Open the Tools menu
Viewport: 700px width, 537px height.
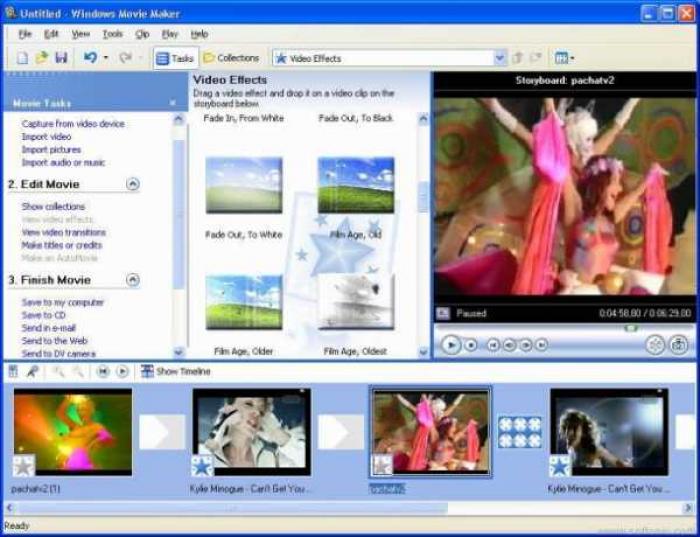pyautogui.click(x=112, y=34)
